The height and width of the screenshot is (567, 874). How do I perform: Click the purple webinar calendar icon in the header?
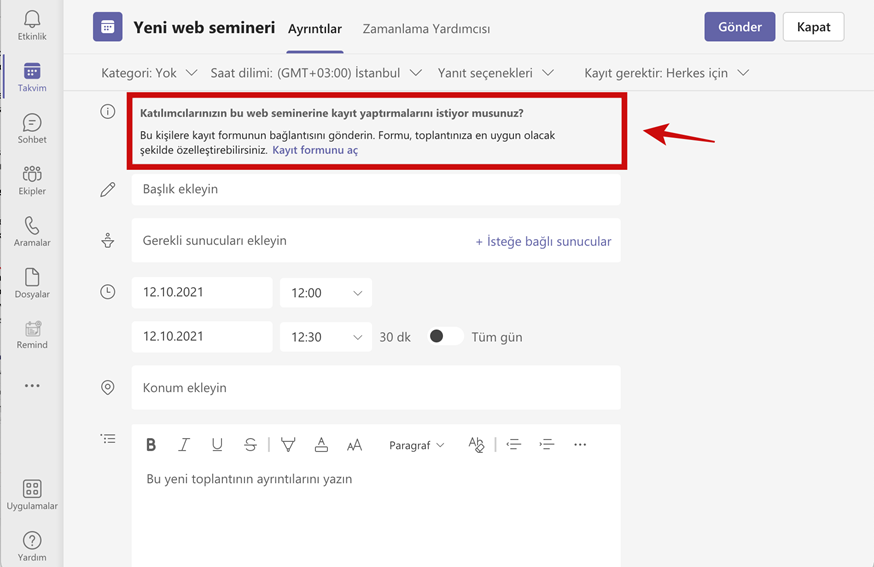coord(108,27)
